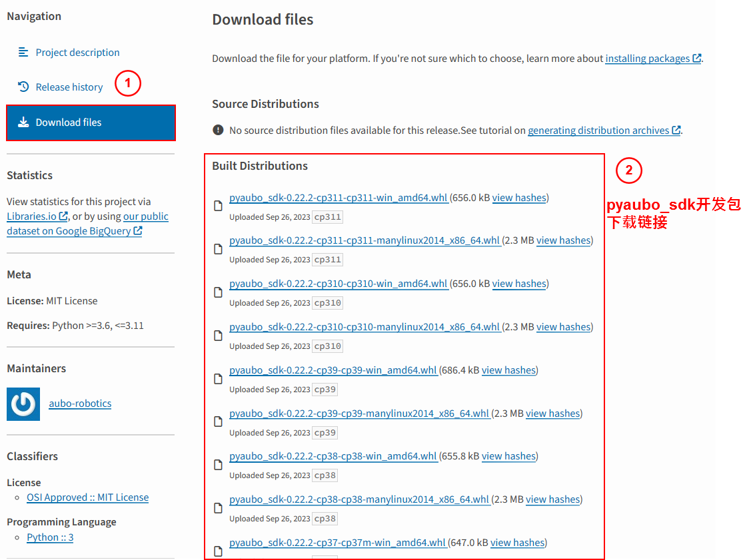Click cp39 tag under cp39 manylinux2014 wheel
This screenshot has width=753, height=560.
coord(325,432)
